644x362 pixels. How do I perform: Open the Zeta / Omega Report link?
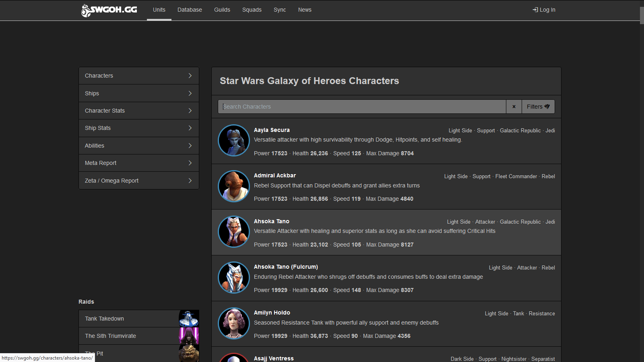139,181
